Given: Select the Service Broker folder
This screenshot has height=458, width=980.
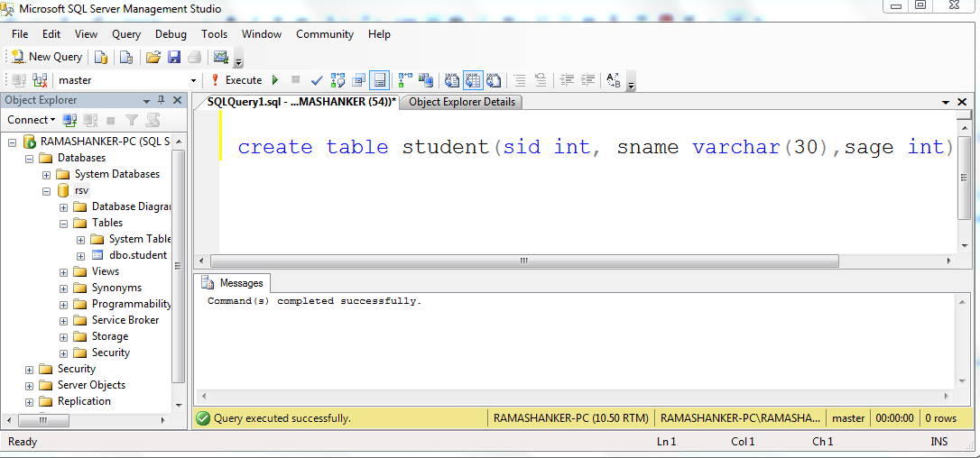Looking at the screenshot, I should tap(125, 320).
